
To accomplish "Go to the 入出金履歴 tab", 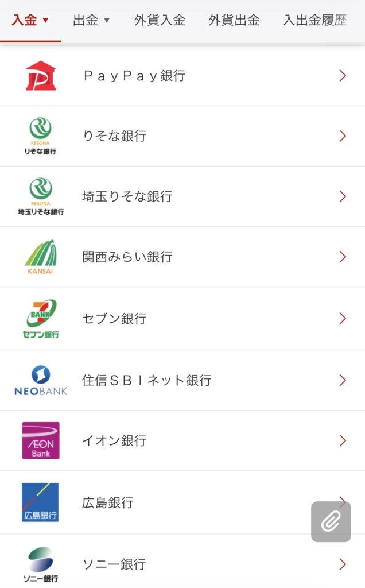I will (x=315, y=21).
